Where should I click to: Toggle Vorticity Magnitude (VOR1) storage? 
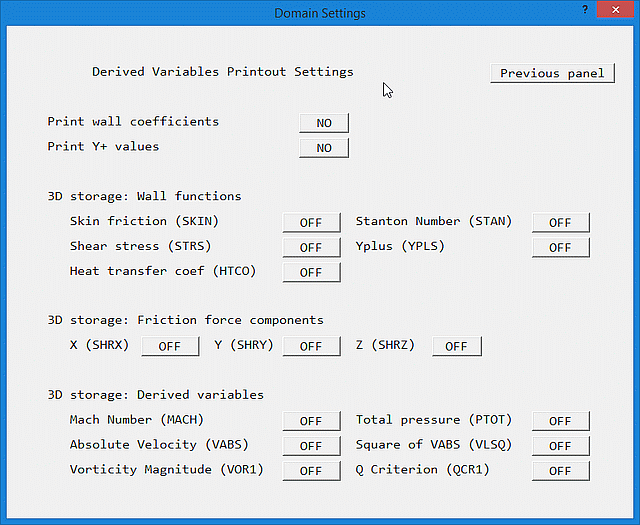pyautogui.click(x=311, y=470)
